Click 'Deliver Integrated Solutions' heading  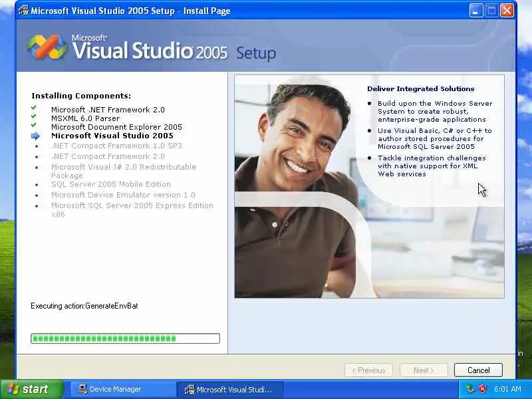click(421, 89)
